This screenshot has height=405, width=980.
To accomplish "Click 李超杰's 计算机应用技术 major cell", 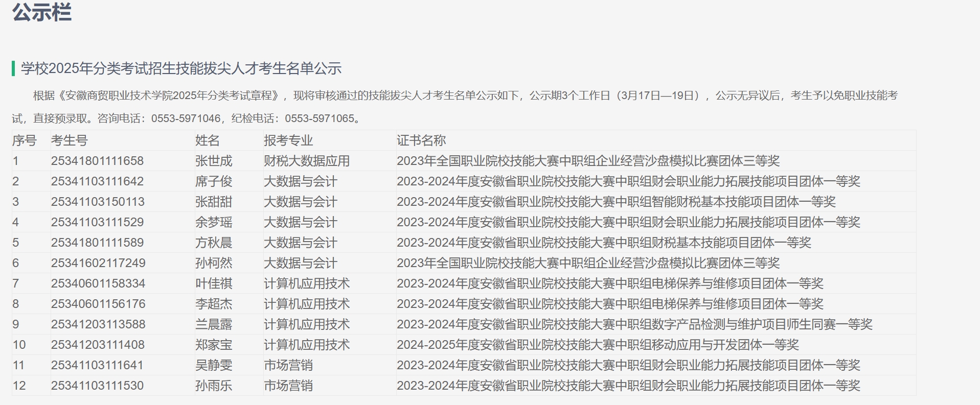I will 307,304.
